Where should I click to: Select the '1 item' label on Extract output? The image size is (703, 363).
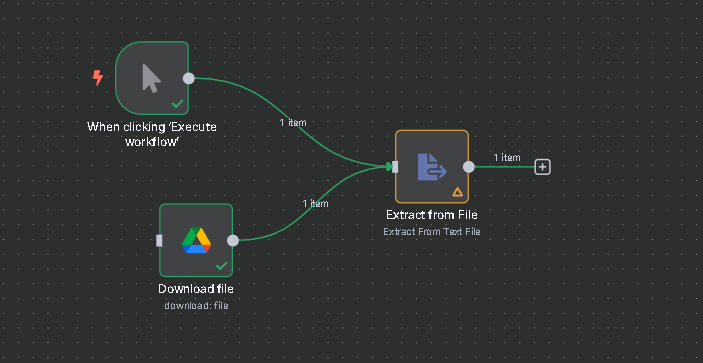507,157
